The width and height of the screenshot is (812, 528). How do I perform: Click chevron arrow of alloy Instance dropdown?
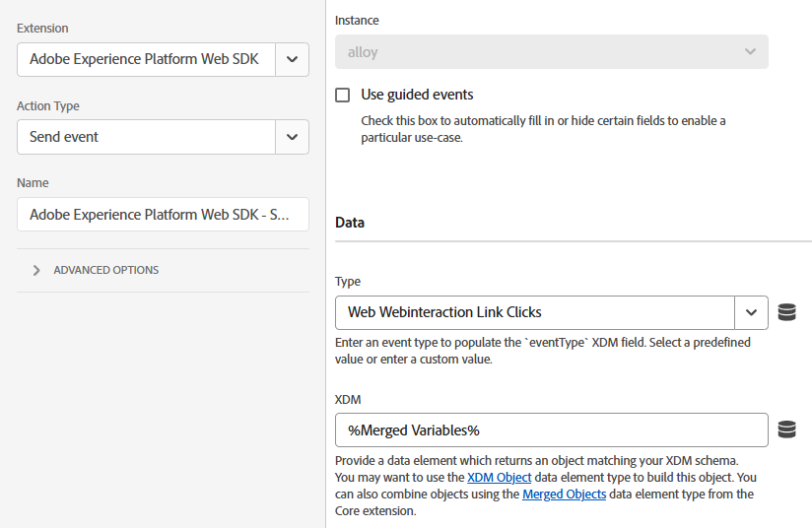click(750, 52)
